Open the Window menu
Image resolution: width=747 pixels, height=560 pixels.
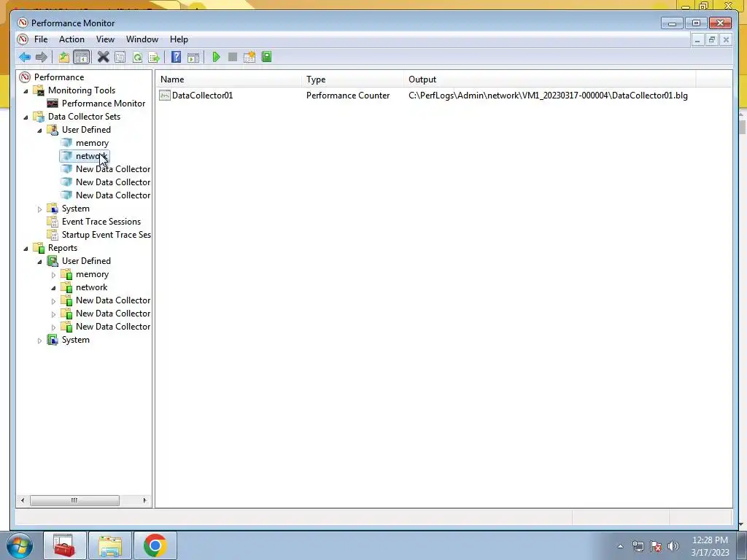coord(142,39)
